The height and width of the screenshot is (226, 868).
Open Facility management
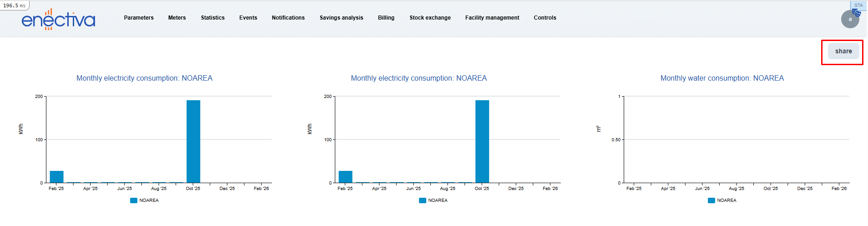click(x=492, y=18)
